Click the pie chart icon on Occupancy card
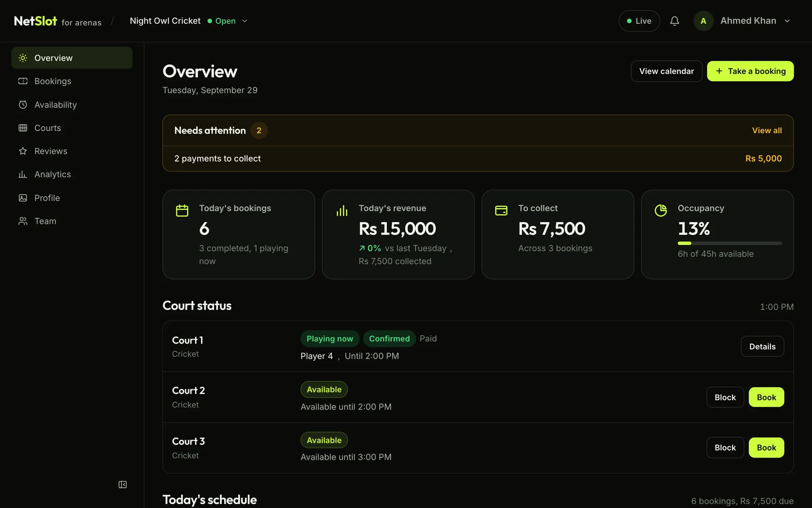This screenshot has width=812, height=508. coord(661,210)
